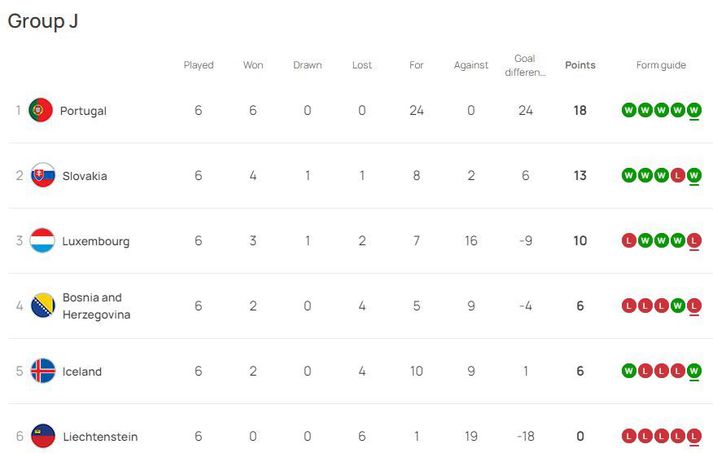Open the Liechtenstein team name link
The image size is (713, 453).
coord(100,437)
